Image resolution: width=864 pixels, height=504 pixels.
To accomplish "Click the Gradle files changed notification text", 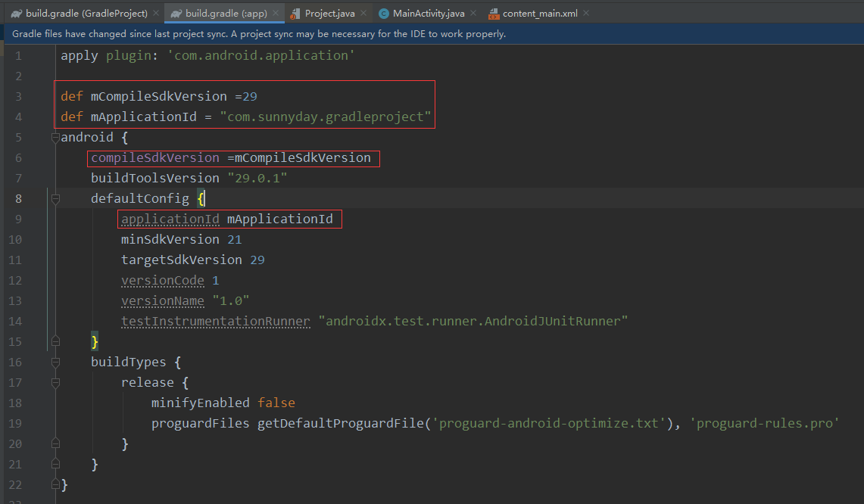I will point(259,33).
